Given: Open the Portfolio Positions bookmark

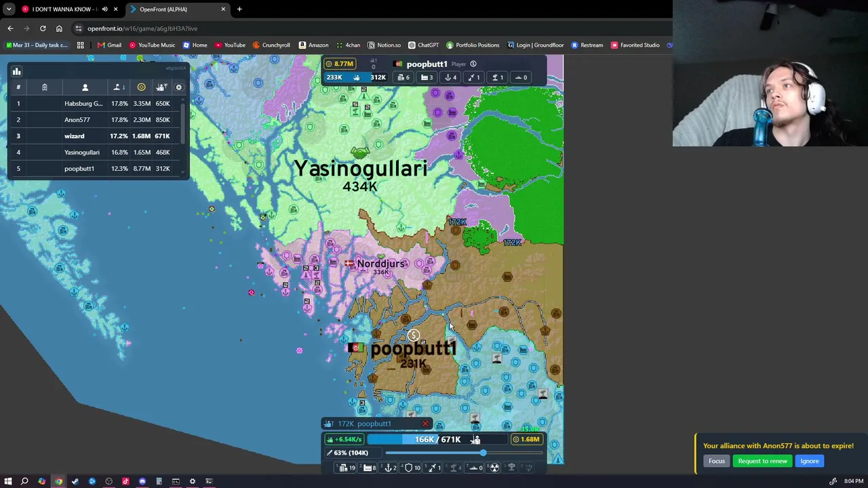Looking at the screenshot, I should coord(473,45).
